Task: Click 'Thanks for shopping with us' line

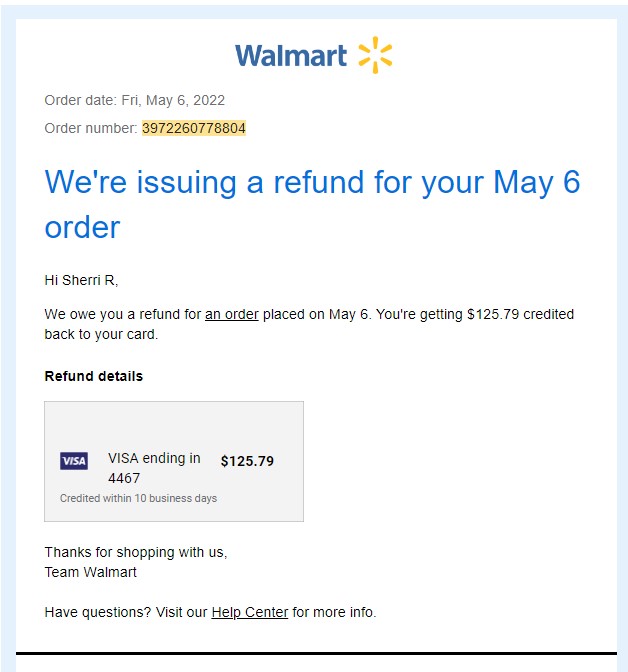Action: 136,552
